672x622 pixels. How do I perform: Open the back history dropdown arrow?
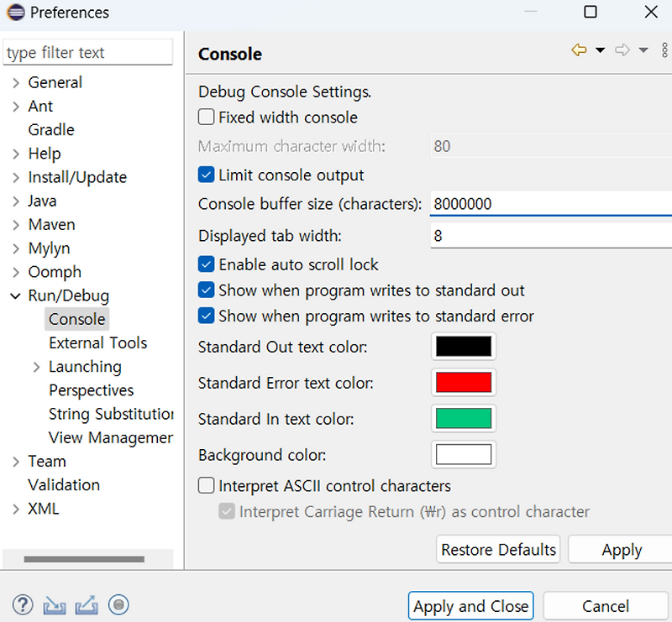point(600,51)
